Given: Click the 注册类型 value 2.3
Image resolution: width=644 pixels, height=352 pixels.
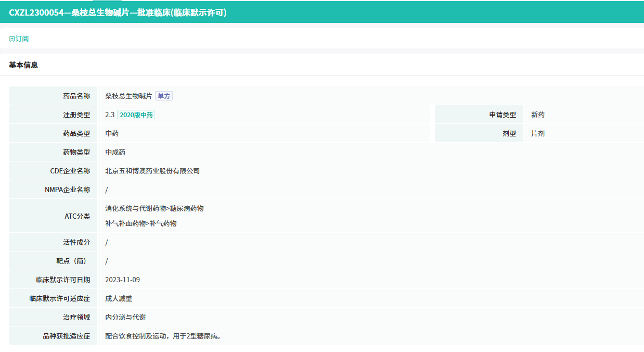Looking at the screenshot, I should coord(110,115).
